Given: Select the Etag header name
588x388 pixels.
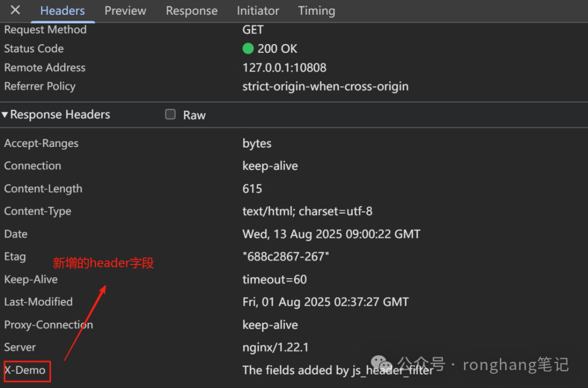Looking at the screenshot, I should (x=15, y=257).
